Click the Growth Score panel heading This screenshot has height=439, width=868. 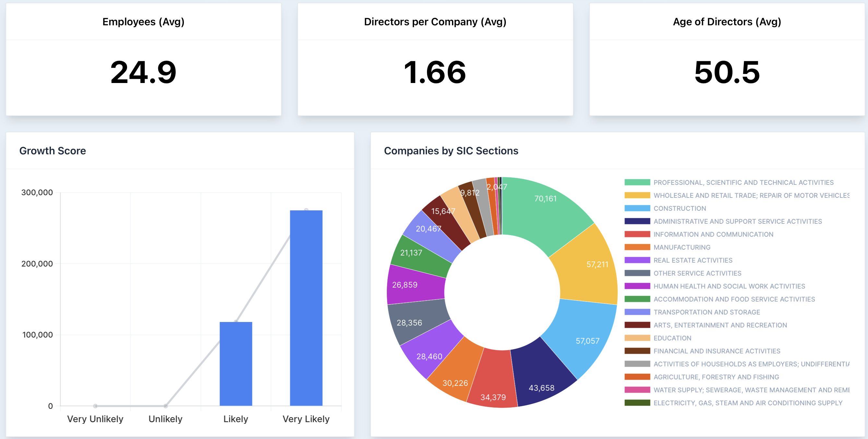pos(53,150)
